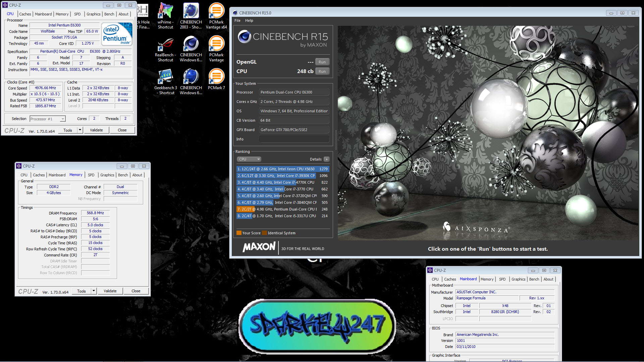This screenshot has width=644, height=362.
Task: Open the File menu in CINEBENCH
Action: pyautogui.click(x=237, y=20)
